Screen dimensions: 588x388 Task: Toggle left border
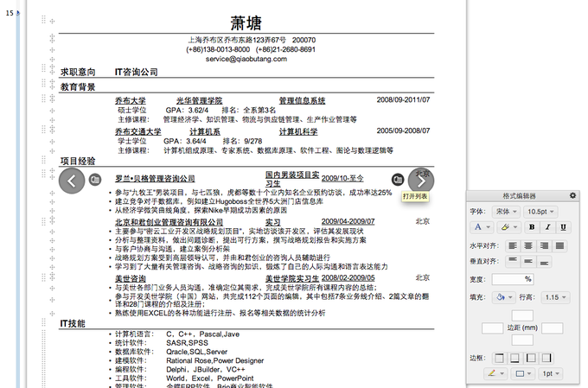tap(531, 358)
